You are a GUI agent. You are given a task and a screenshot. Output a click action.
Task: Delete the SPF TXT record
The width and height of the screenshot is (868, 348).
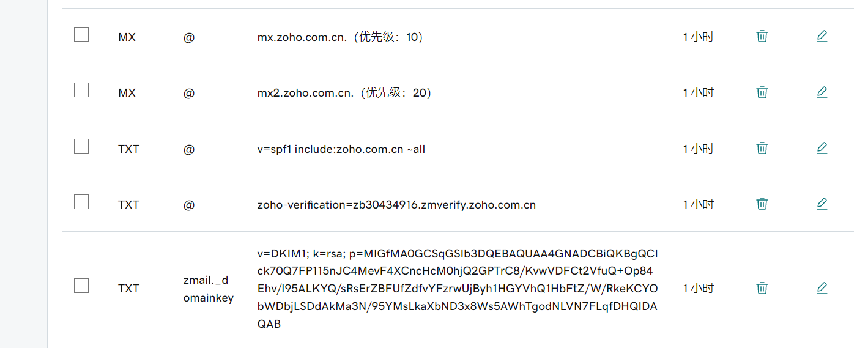(x=762, y=148)
